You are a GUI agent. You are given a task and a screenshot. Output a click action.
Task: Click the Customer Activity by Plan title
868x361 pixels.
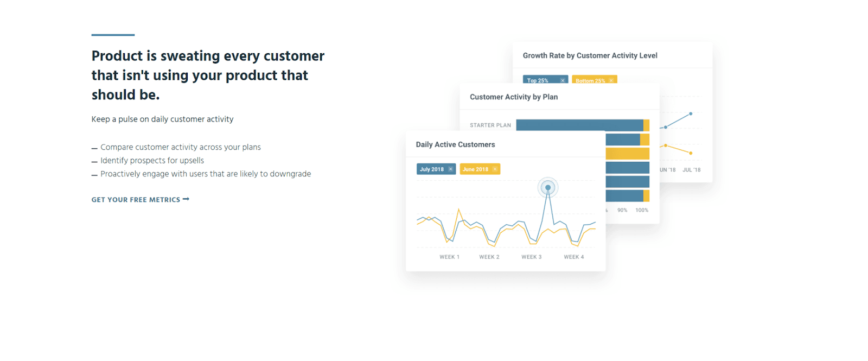click(513, 97)
